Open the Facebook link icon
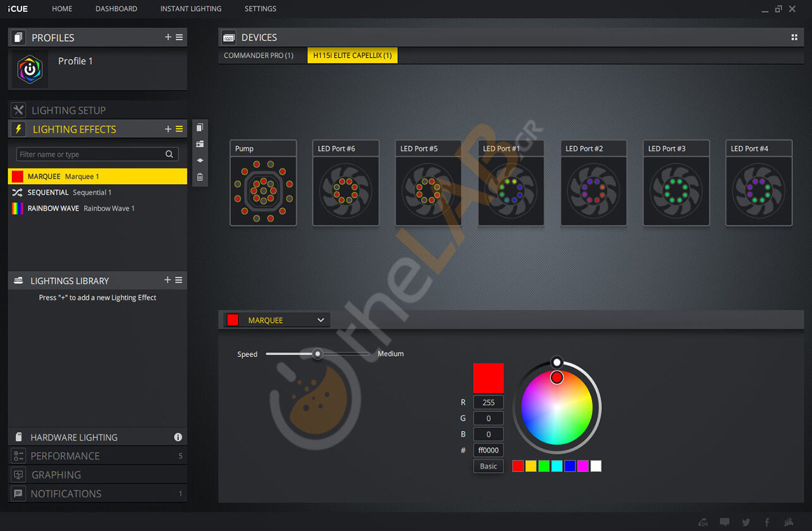812x531 pixels. click(x=767, y=522)
